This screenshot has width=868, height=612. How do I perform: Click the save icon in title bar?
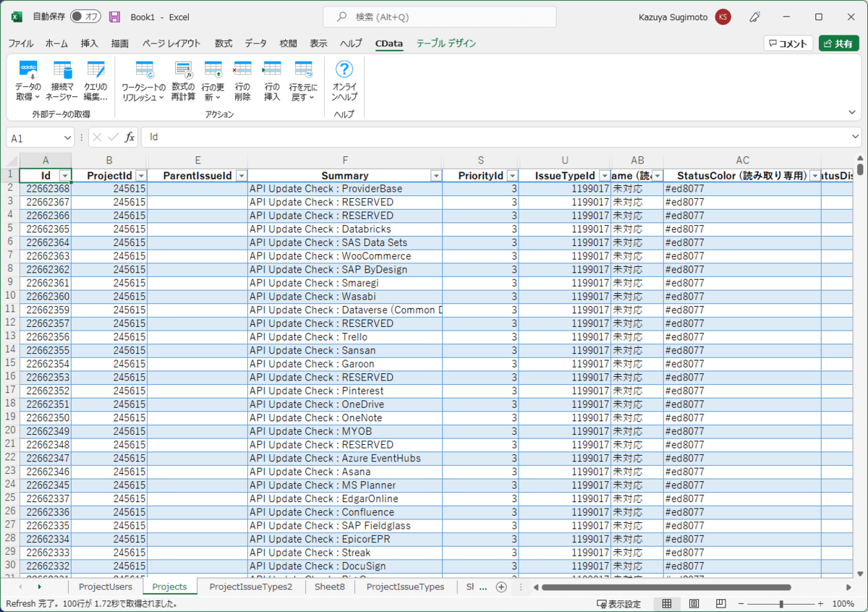click(114, 17)
